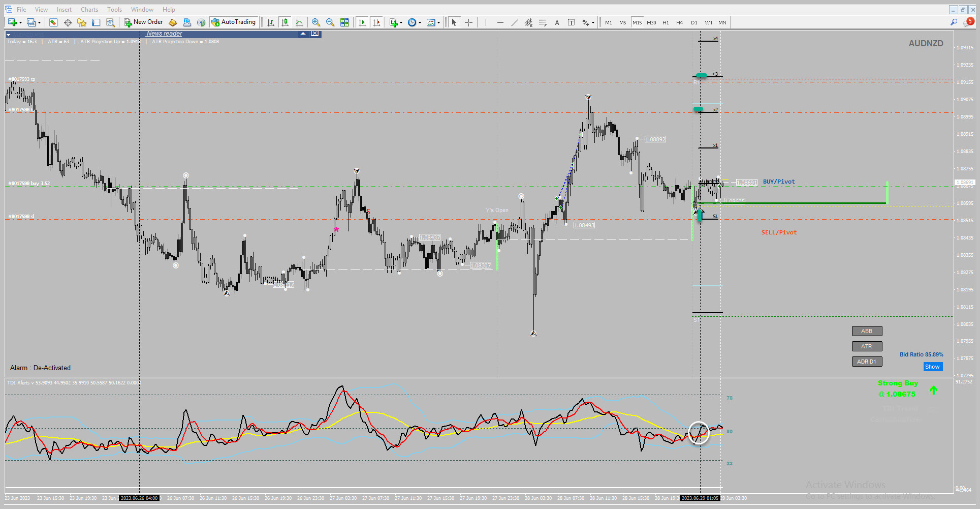This screenshot has width=980, height=509.
Task: Switch chart to bar chart style
Action: click(x=271, y=22)
